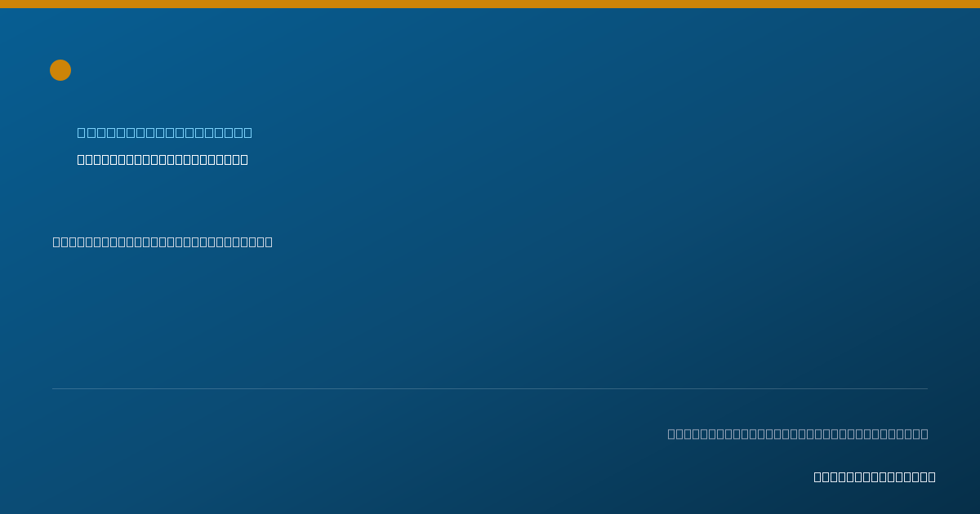Screen dimensions: 980x514
Task: Click the standalone text line in the middle-left
Action: click(163, 241)
